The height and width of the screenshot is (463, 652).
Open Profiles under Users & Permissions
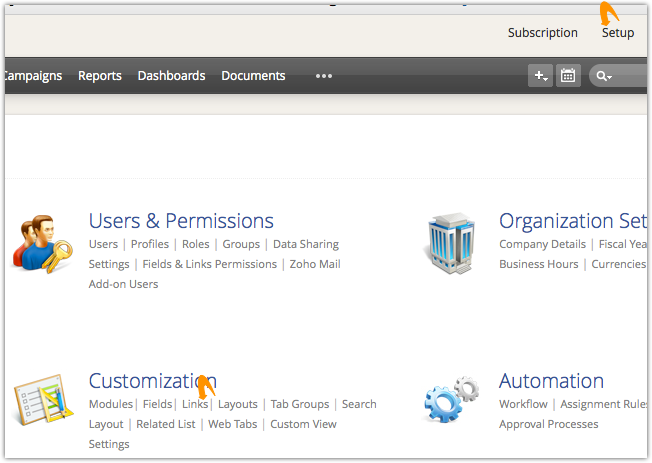[x=150, y=244]
